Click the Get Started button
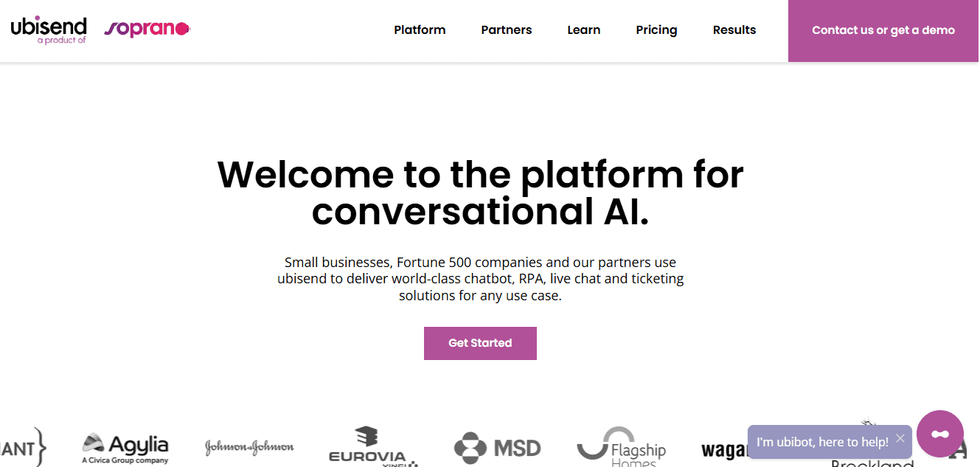Viewport: 980px width, 467px height. click(x=480, y=343)
